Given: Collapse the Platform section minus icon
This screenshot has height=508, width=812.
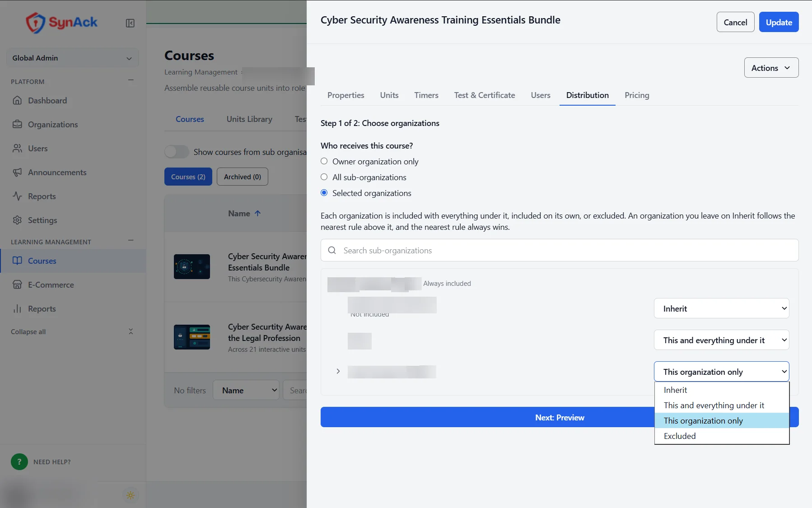Looking at the screenshot, I should point(131,80).
